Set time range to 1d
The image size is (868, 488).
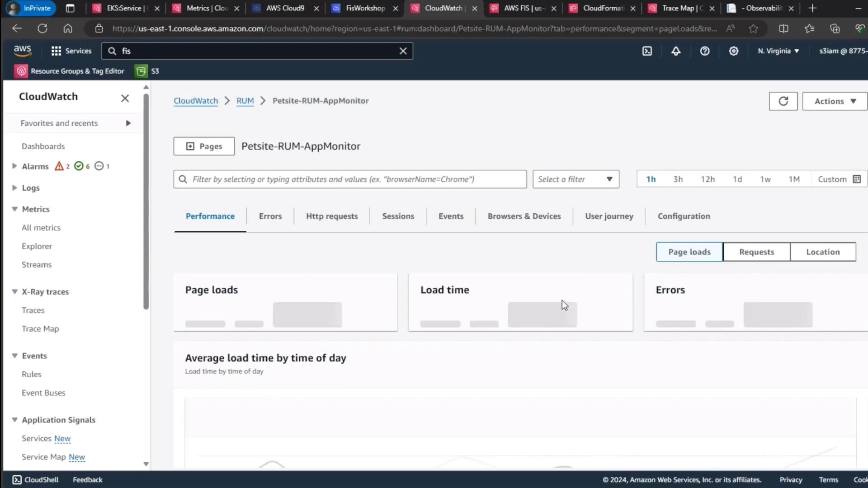(x=737, y=179)
